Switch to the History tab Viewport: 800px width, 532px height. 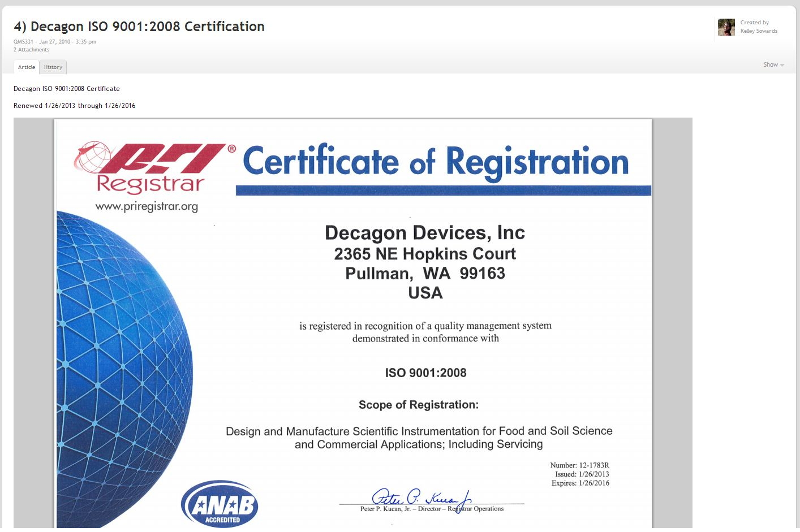[x=53, y=67]
